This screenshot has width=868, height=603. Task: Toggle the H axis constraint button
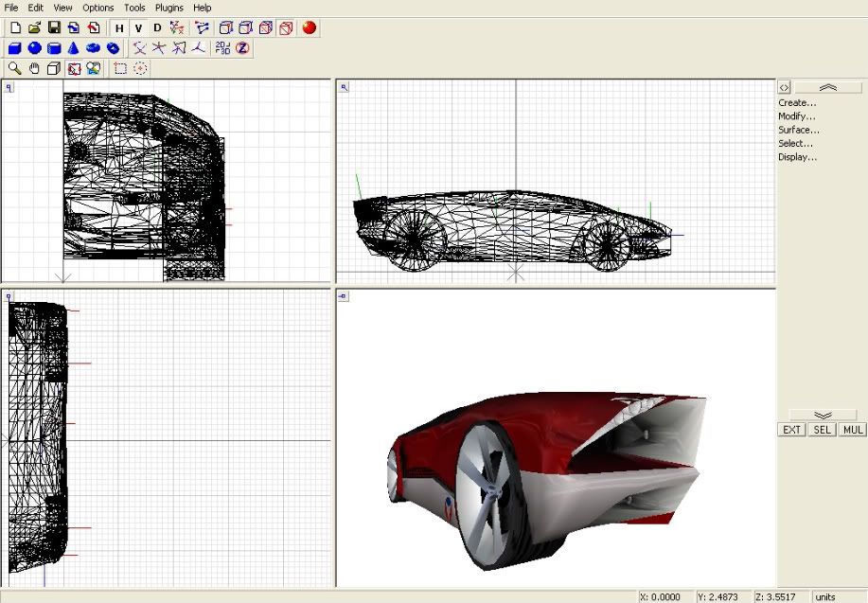point(119,28)
